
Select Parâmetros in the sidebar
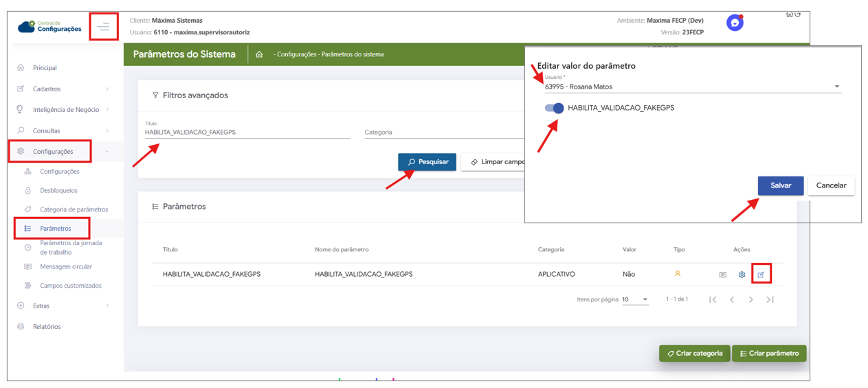(x=56, y=229)
